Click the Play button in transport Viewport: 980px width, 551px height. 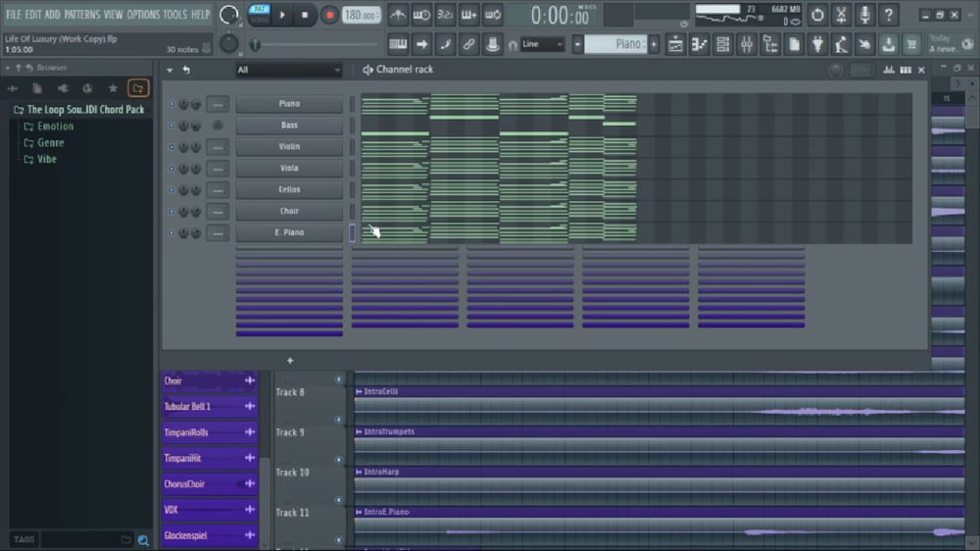[x=282, y=15]
